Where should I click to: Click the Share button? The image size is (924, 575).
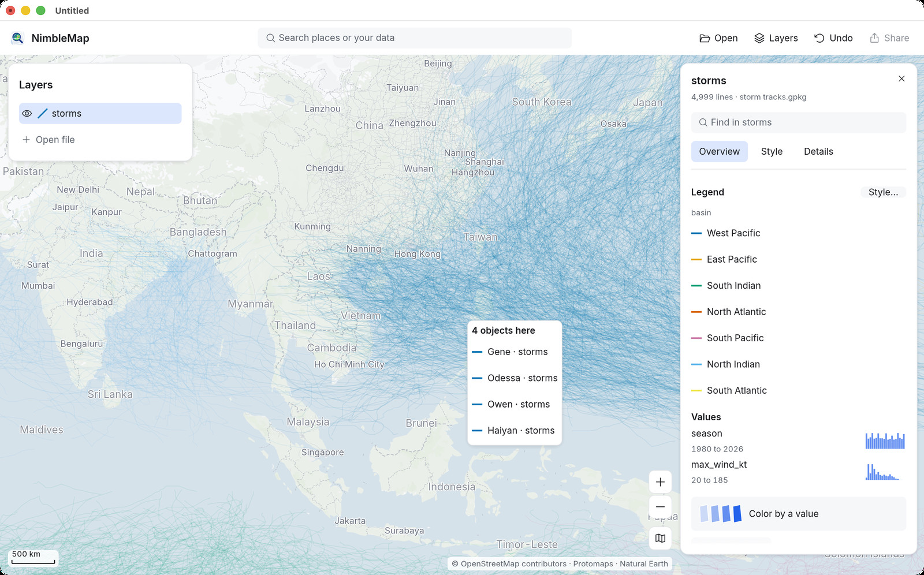click(x=889, y=38)
